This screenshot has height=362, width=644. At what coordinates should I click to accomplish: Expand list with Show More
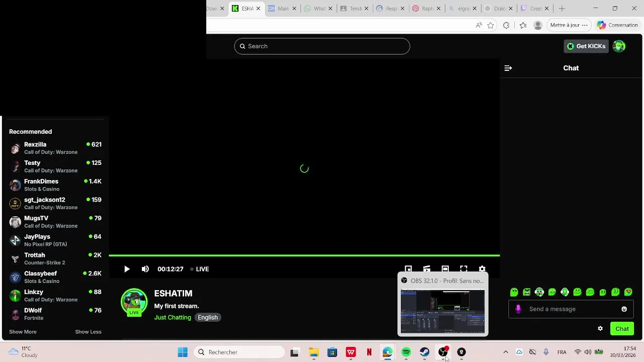(23, 332)
